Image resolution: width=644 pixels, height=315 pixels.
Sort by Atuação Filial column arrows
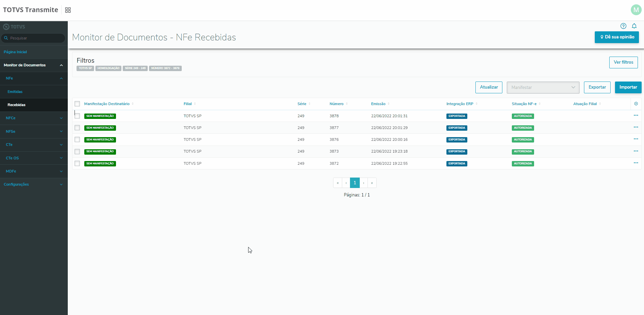coord(600,104)
